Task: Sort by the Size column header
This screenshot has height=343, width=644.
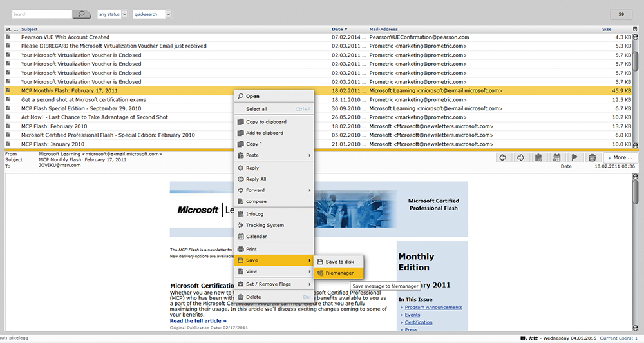Action: (x=607, y=29)
